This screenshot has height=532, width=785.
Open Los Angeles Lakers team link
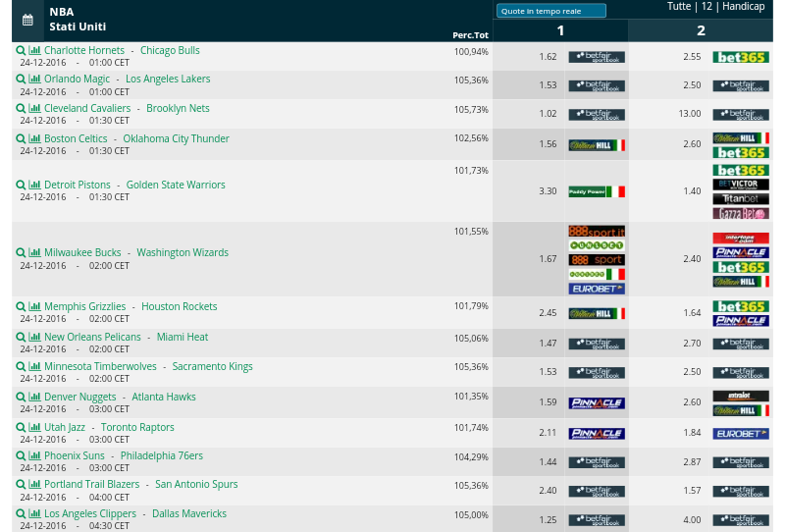(168, 80)
